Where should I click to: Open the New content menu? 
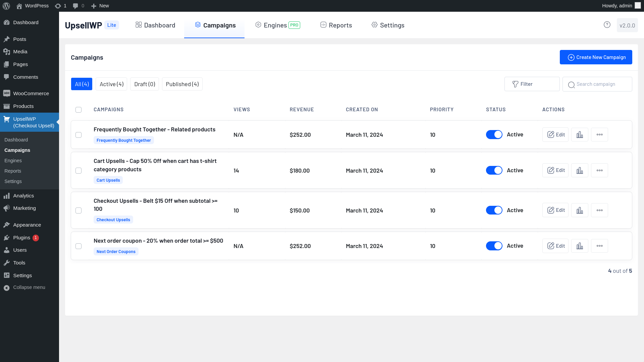point(100,6)
